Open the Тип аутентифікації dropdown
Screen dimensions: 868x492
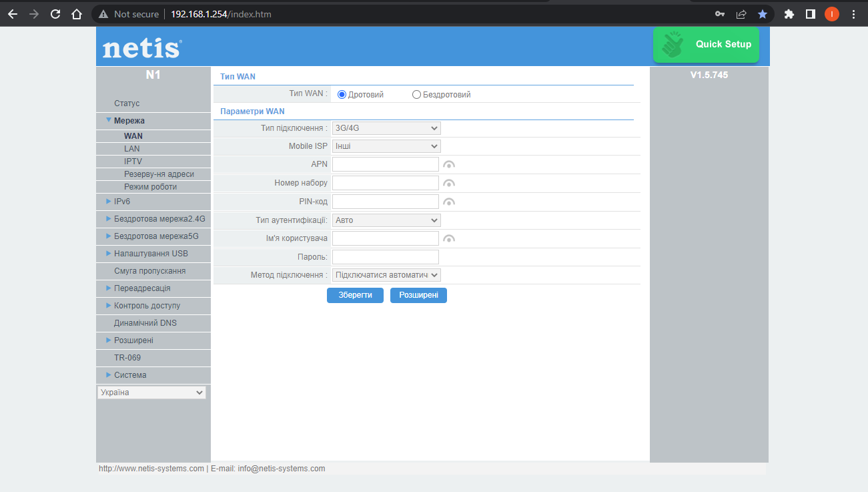(x=386, y=220)
